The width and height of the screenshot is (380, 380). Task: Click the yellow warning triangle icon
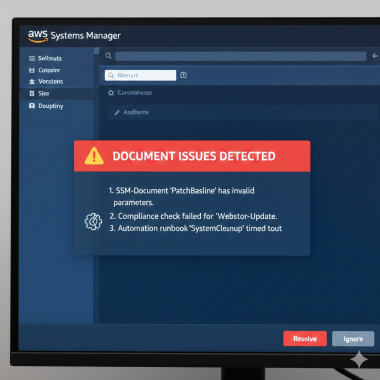[x=94, y=156]
